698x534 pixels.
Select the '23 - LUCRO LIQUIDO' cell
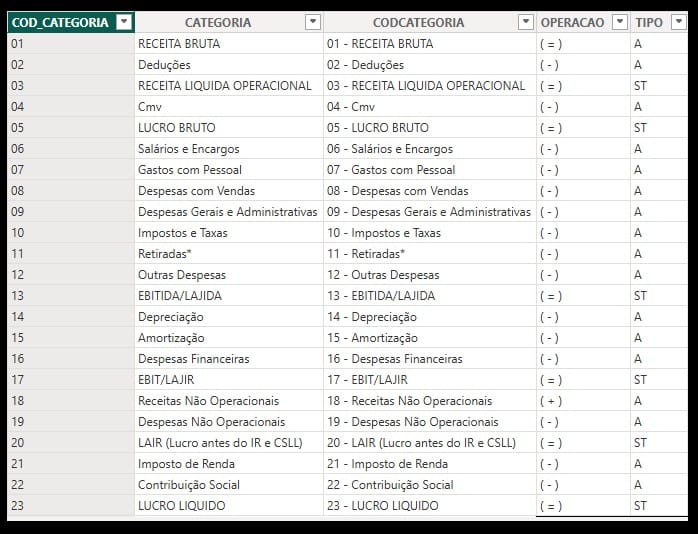382,506
